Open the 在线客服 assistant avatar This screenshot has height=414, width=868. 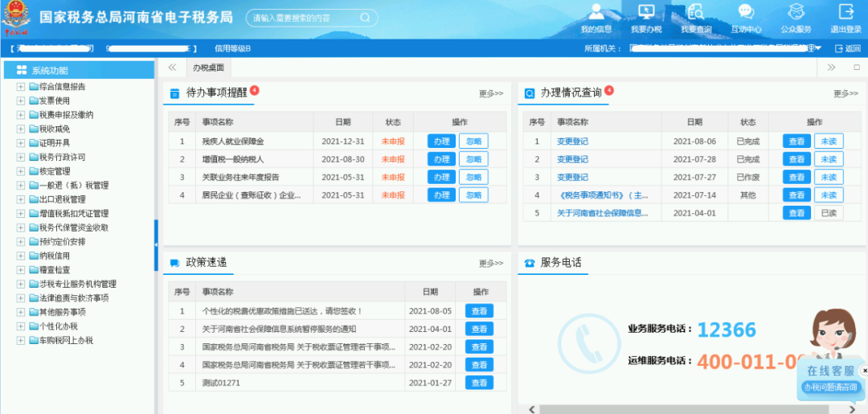pos(832,332)
